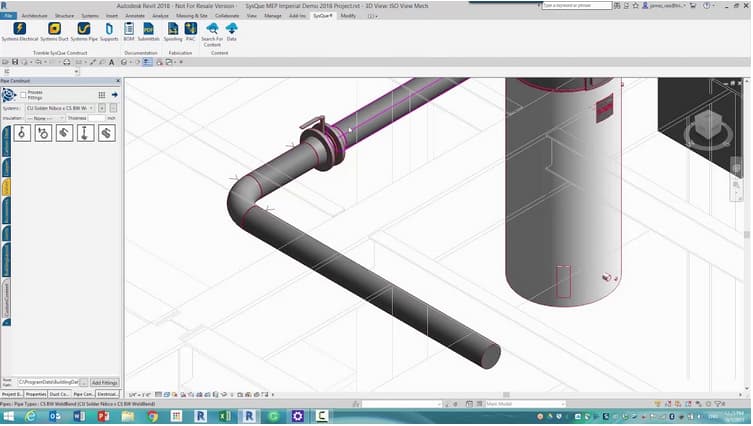The image size is (753, 426).
Task: Select the fifth strap fitting icon
Action: tap(107, 133)
